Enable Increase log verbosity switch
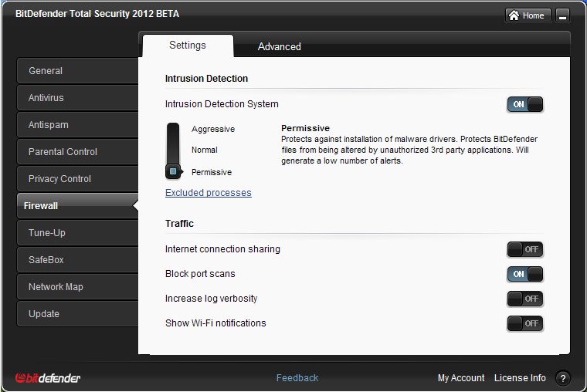The width and height of the screenshot is (587, 392). [525, 299]
